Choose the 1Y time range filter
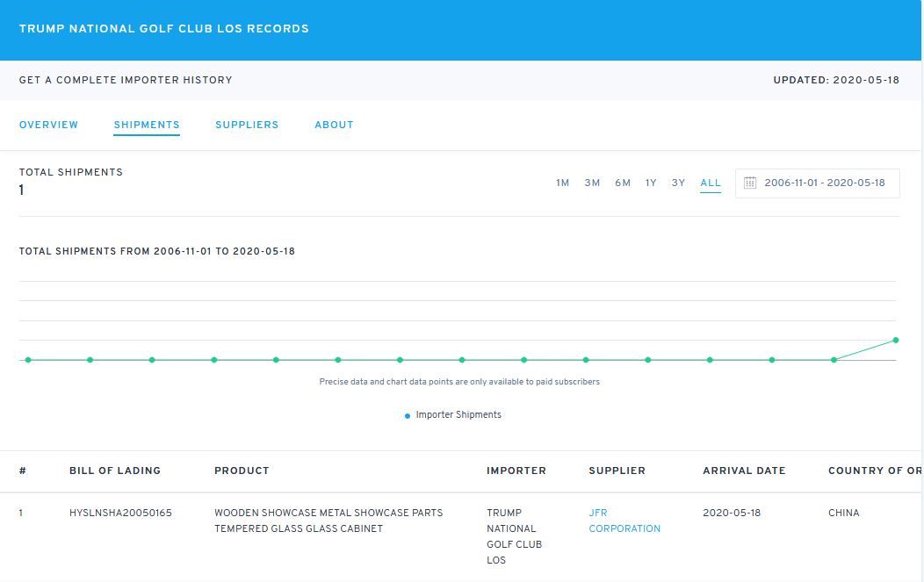 click(651, 183)
